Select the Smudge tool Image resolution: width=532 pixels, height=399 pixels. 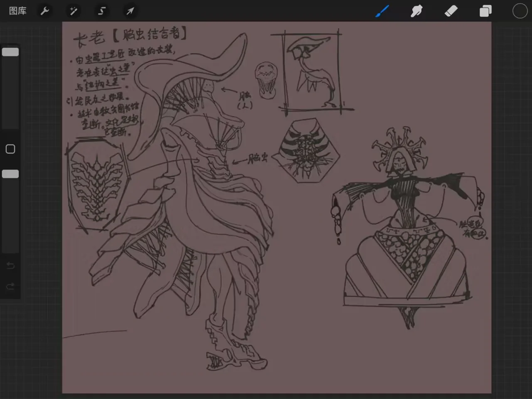tap(416, 11)
